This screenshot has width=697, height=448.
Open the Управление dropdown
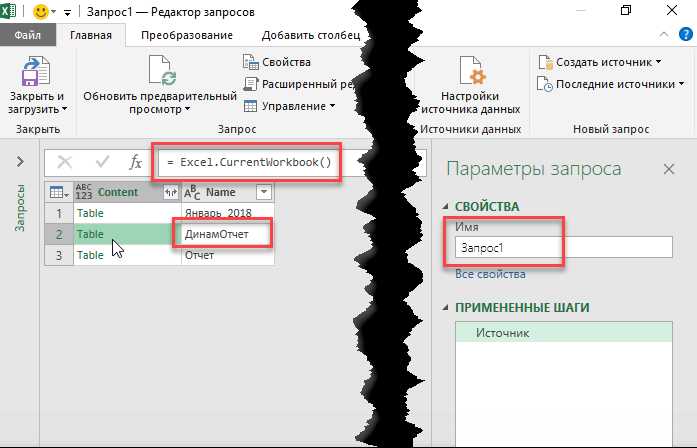tap(289, 106)
